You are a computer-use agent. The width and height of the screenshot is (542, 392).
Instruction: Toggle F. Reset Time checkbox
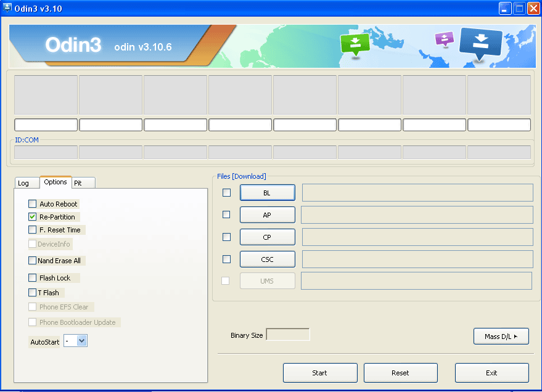pyautogui.click(x=33, y=230)
